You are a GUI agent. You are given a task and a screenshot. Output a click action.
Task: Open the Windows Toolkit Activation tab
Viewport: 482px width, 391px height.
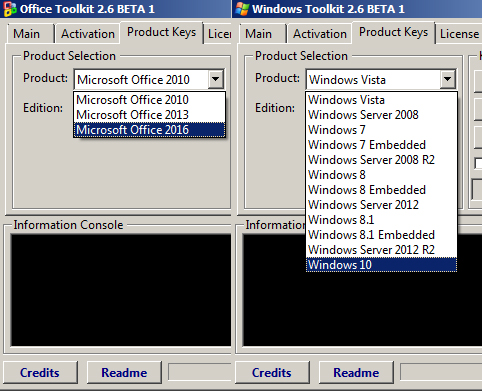(320, 34)
